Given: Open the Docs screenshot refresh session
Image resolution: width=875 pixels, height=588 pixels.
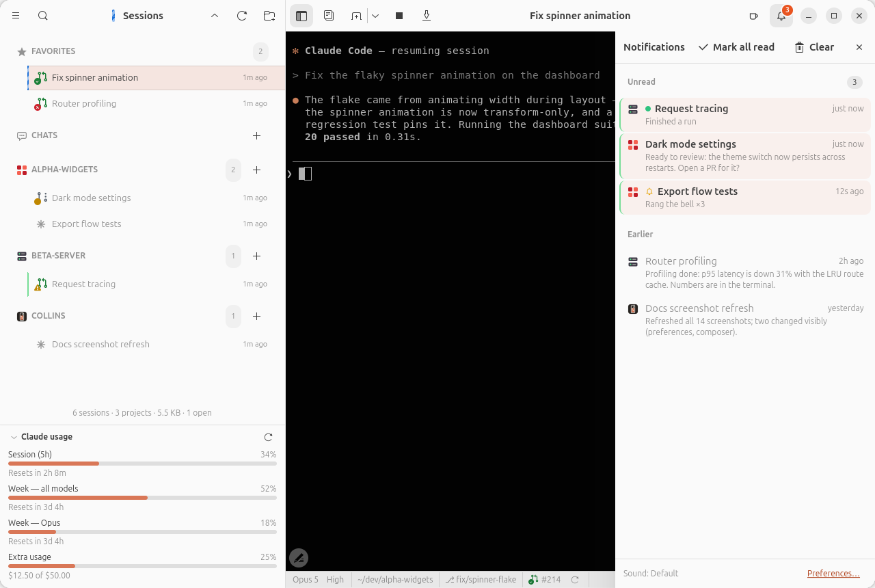Looking at the screenshot, I should pyautogui.click(x=157, y=344).
